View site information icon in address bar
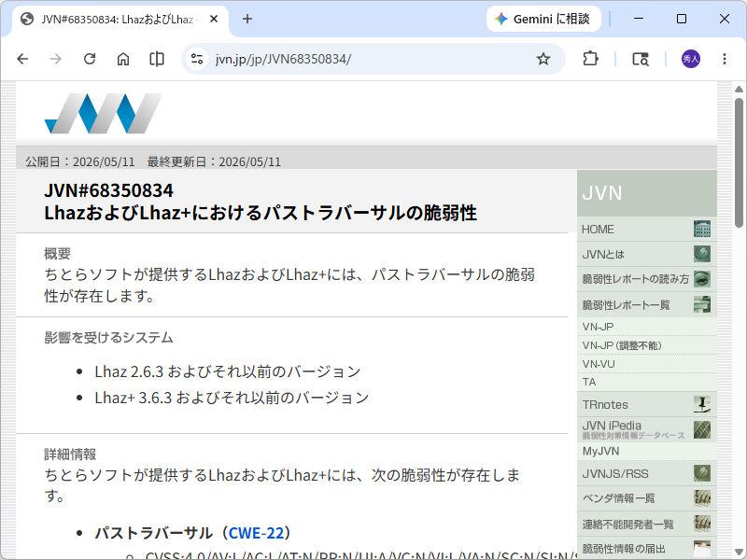 click(x=197, y=59)
